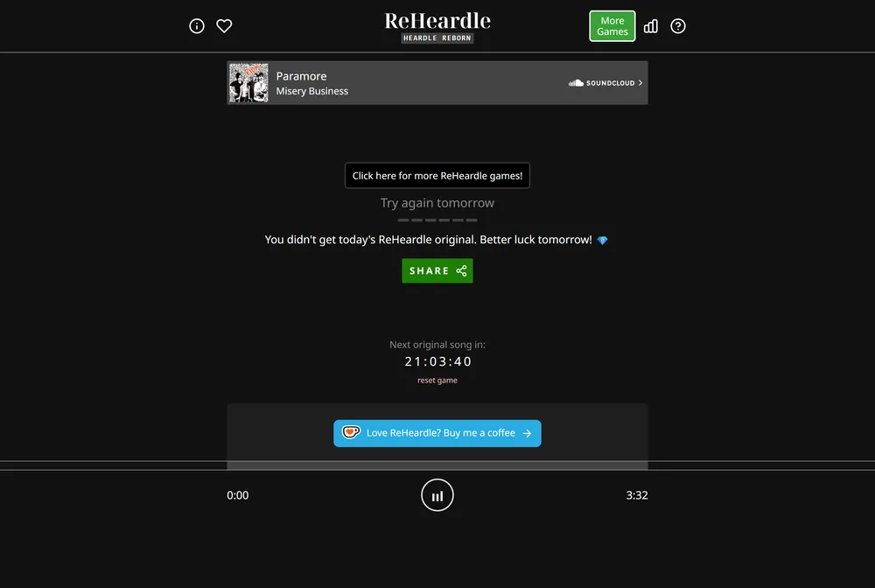
Task: Click the coffee cup heart icon
Action: [351, 432]
